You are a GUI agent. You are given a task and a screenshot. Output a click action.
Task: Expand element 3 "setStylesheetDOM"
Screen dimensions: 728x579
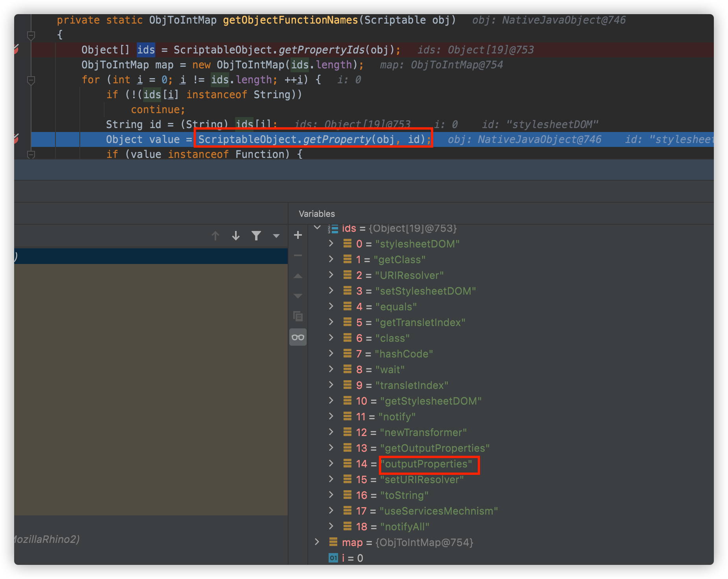(331, 291)
